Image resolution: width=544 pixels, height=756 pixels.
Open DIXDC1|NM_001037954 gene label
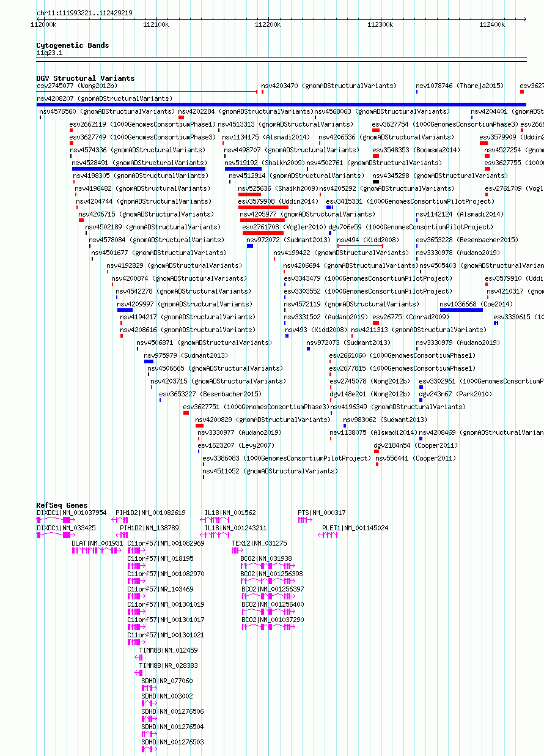72,513
